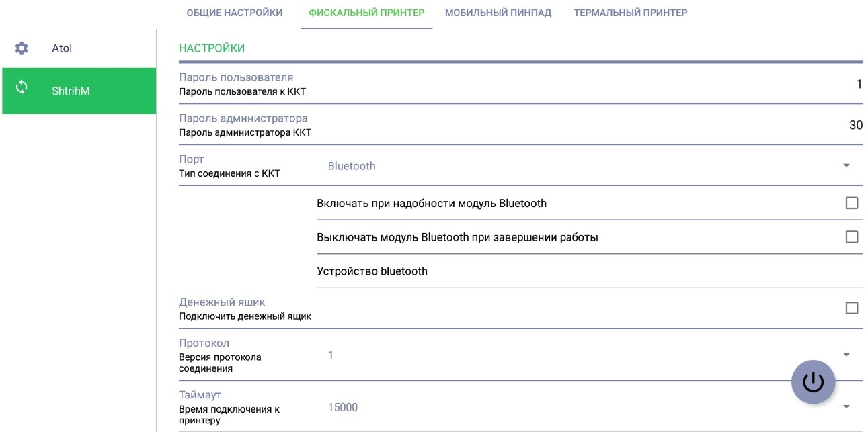Open the Порт connection type dropdown
The width and height of the screenshot is (868, 432).
(846, 166)
